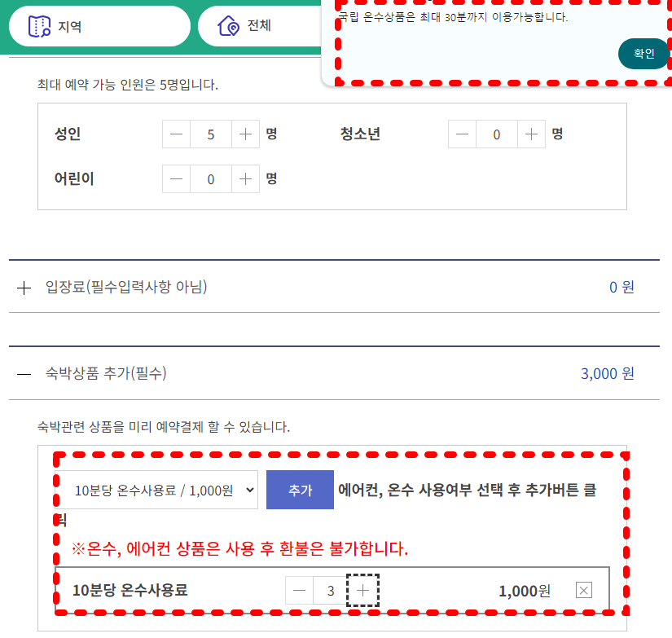The width and height of the screenshot is (672, 638).
Task: Click the 청소년 count field showing 0
Action: click(497, 134)
